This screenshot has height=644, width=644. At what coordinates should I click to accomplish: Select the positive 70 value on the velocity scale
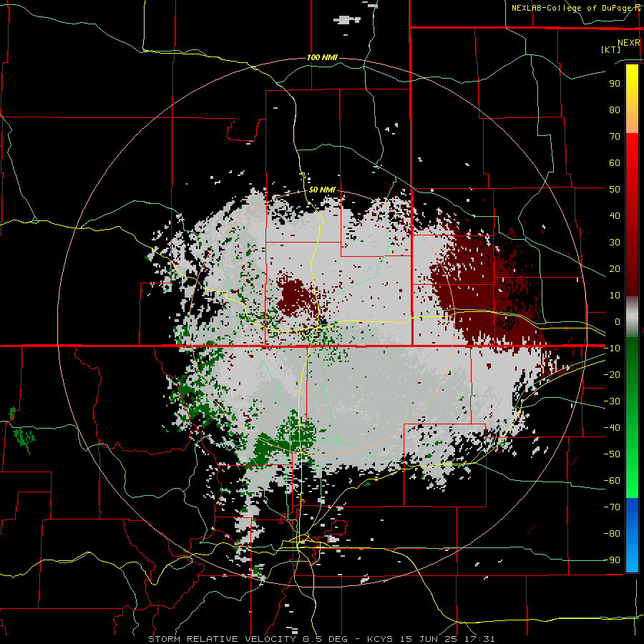(x=615, y=137)
